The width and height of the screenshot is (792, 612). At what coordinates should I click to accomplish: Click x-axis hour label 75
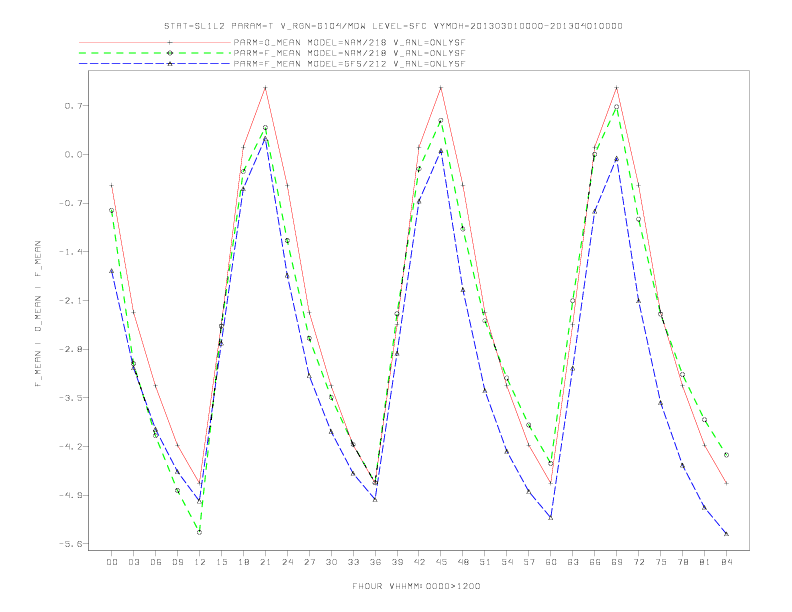pos(661,562)
